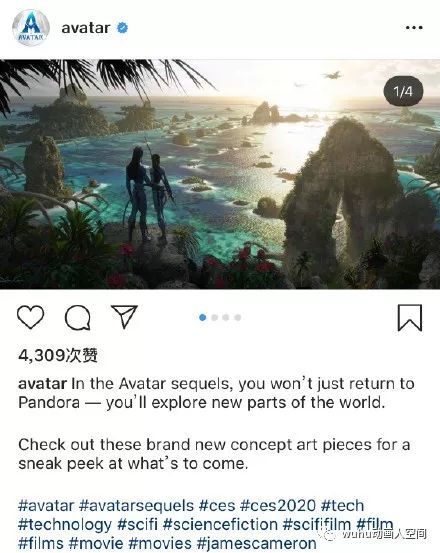Select the first blue carousel dot
The image size is (440, 553).
pyautogui.click(x=202, y=317)
